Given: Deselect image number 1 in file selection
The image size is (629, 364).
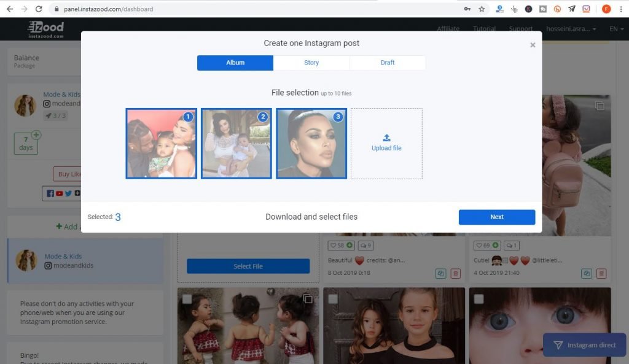Looking at the screenshot, I should point(162,143).
